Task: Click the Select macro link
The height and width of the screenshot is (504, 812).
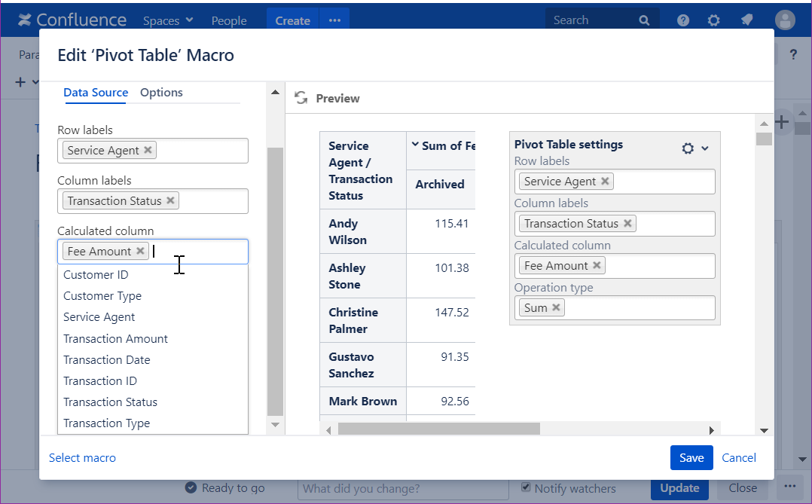Action: [82, 457]
